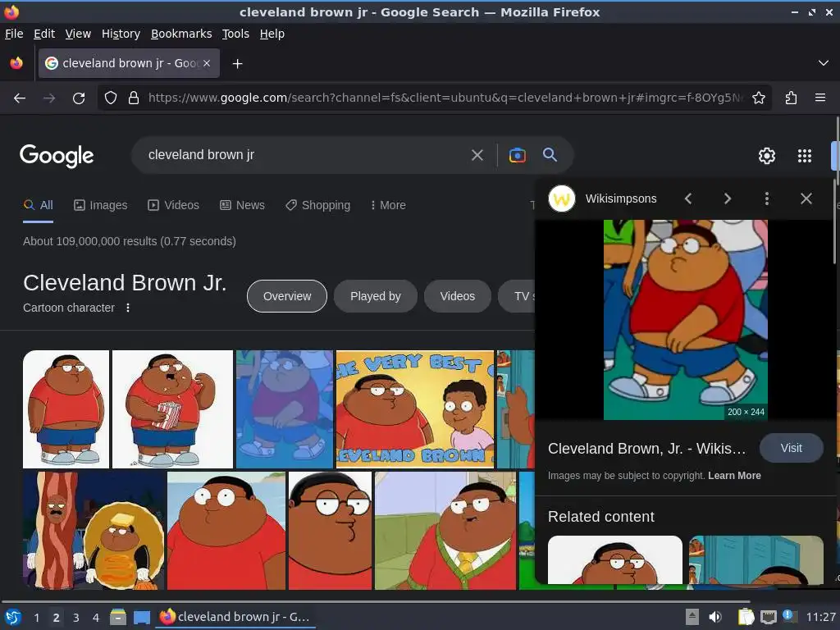Image resolution: width=840 pixels, height=630 pixels.
Task: Click the Firefox address bar URL
Action: 445,98
